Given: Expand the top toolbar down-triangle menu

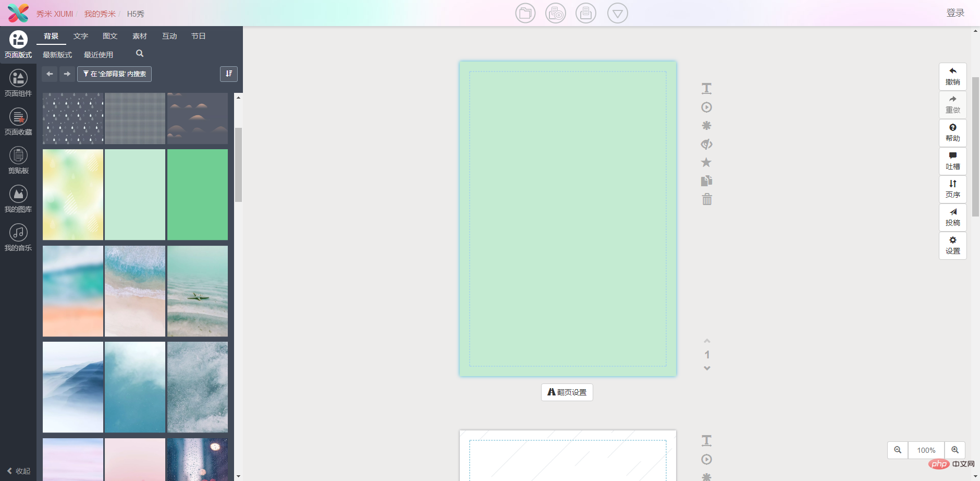Looking at the screenshot, I should 617,14.
